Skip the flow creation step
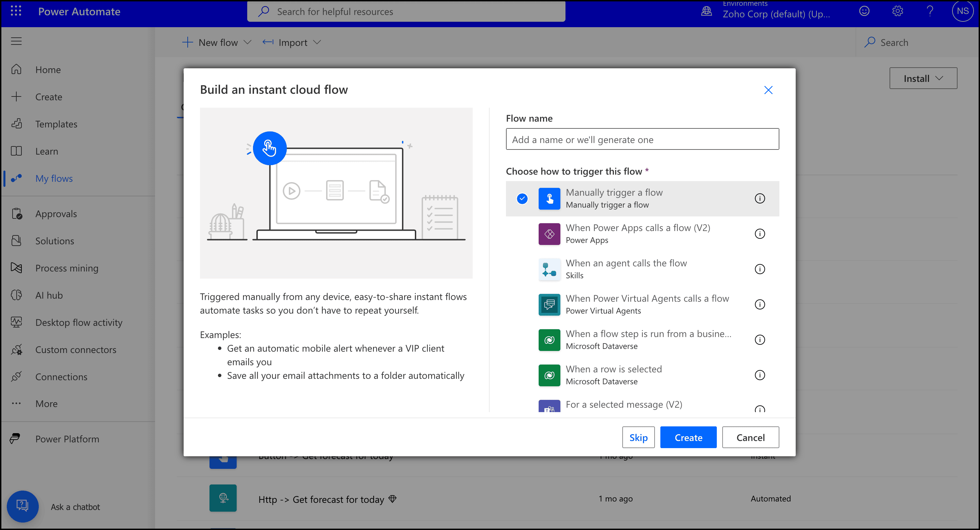 [638, 437]
